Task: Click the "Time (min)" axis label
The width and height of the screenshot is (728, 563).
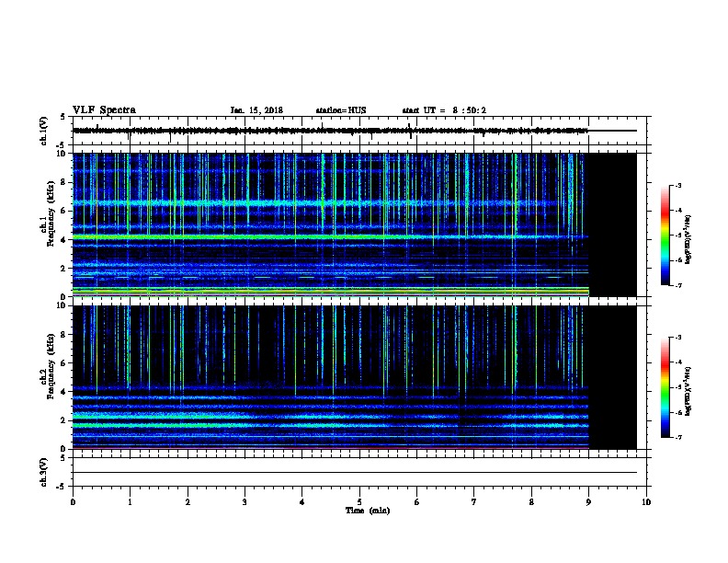Action: [x=368, y=511]
